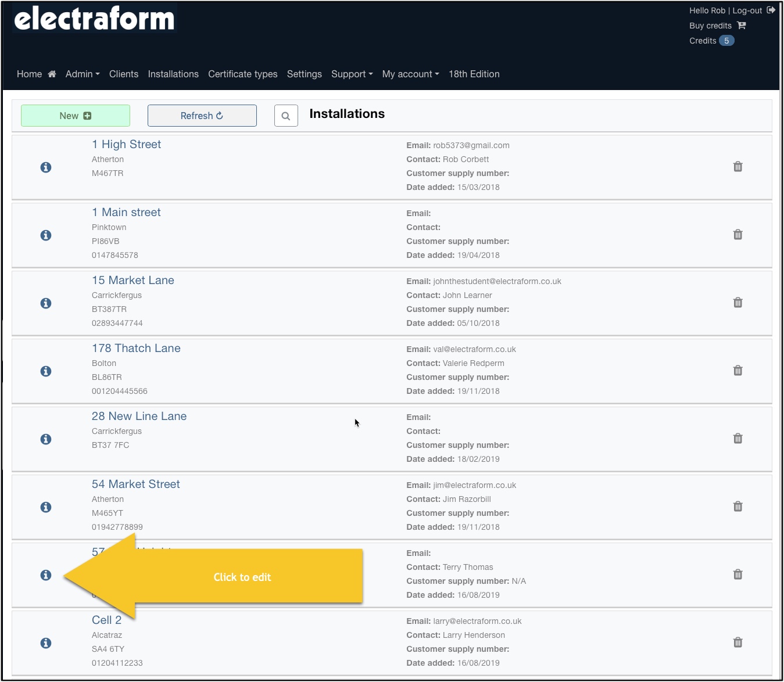
Task: Open info for 1 High Street installation
Action: coord(46,167)
